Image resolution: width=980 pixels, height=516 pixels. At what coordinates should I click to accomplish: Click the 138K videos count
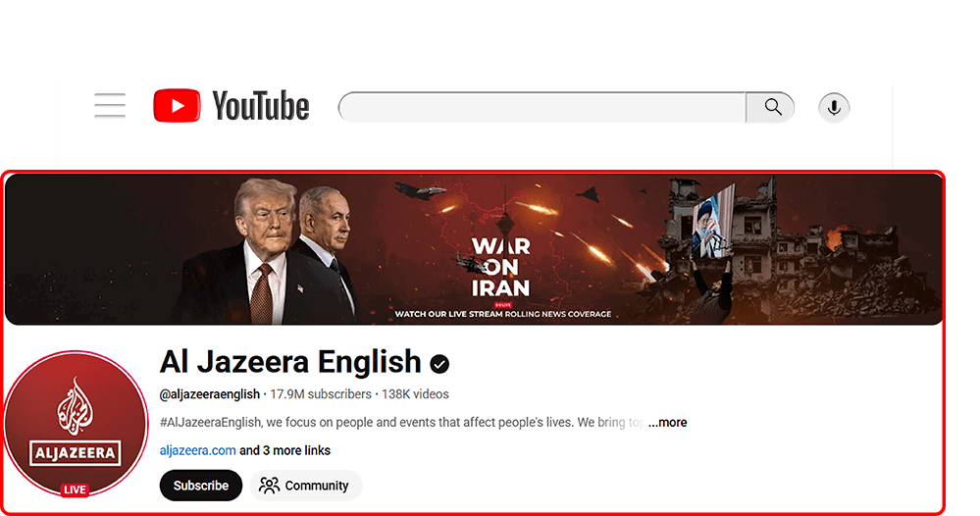tap(415, 394)
